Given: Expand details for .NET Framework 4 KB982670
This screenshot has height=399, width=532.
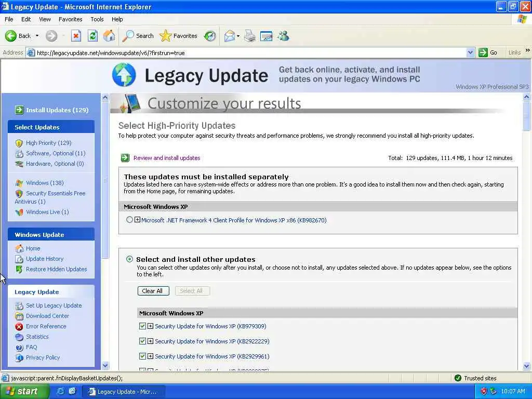Looking at the screenshot, I should (x=137, y=220).
